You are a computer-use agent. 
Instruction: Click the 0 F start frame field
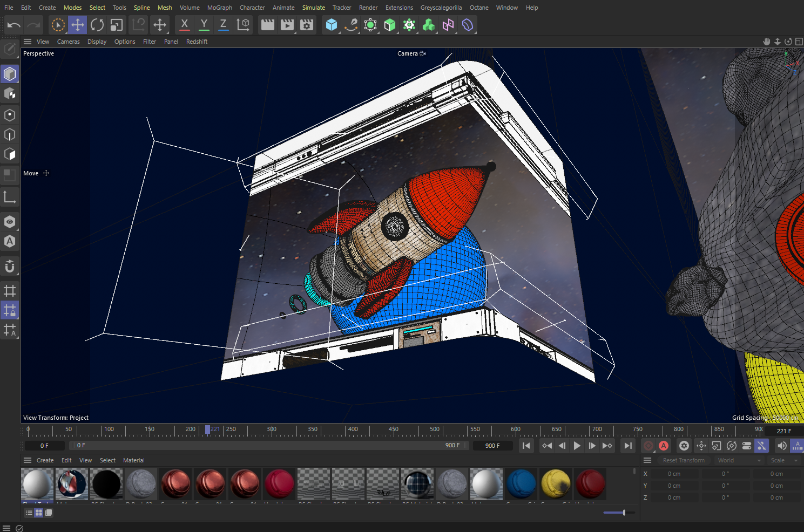pyautogui.click(x=45, y=446)
